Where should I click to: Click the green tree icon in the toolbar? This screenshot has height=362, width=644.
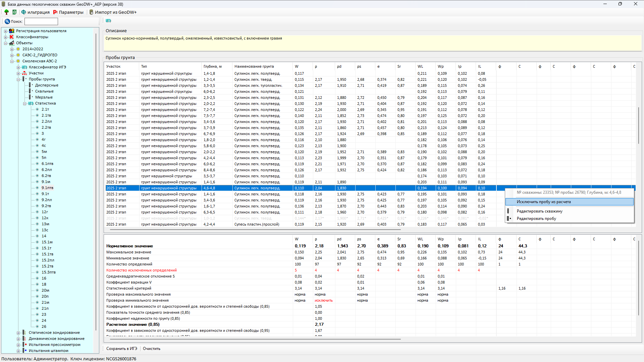click(x=6, y=12)
